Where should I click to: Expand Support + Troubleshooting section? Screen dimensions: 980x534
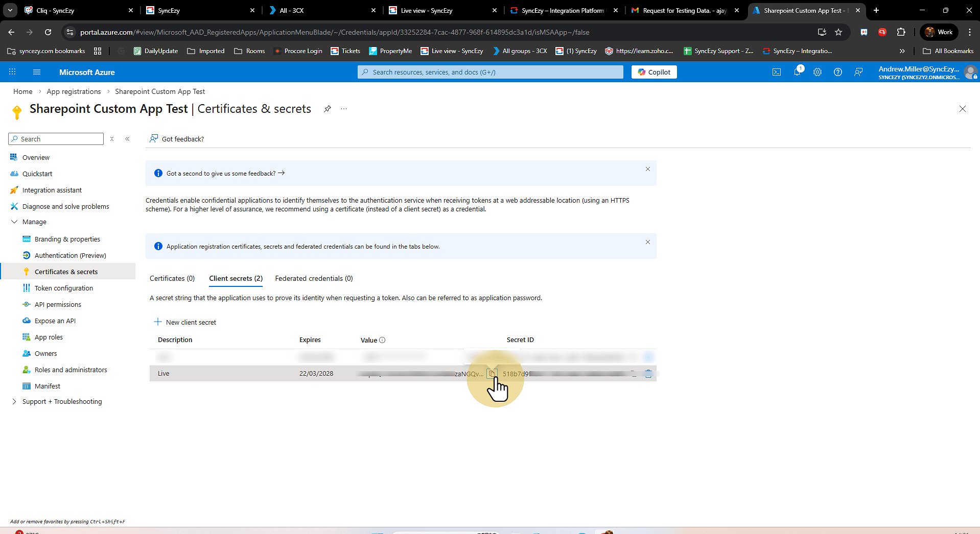click(x=14, y=402)
